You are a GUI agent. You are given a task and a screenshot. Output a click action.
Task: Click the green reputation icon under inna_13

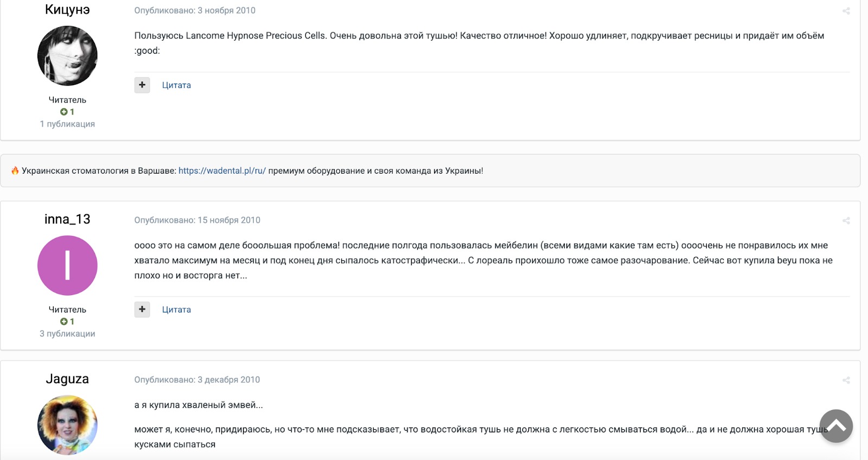63,322
